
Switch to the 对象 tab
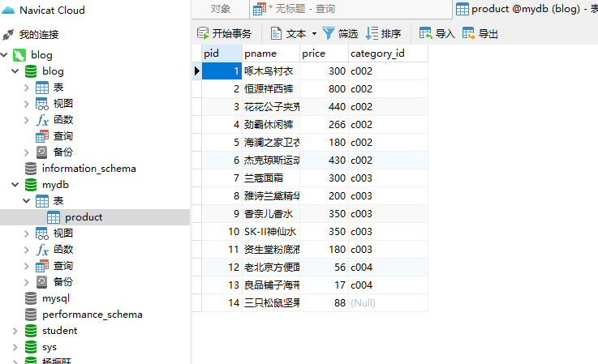[x=220, y=9]
